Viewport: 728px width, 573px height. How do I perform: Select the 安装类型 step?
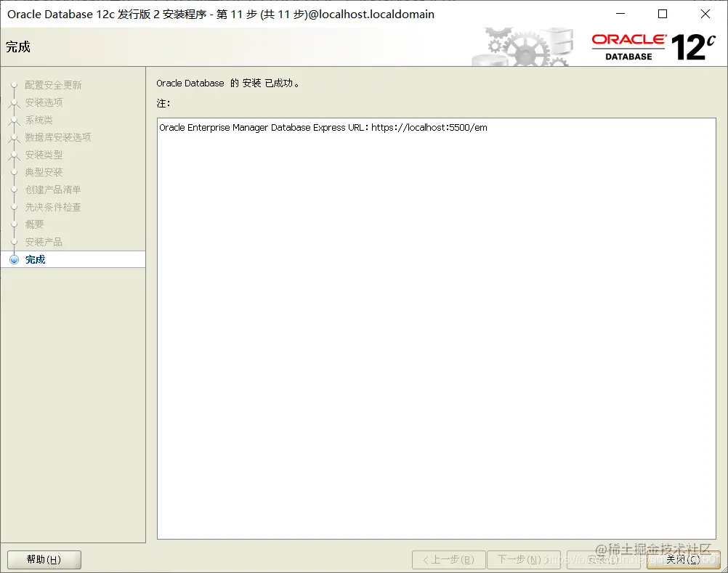point(44,155)
